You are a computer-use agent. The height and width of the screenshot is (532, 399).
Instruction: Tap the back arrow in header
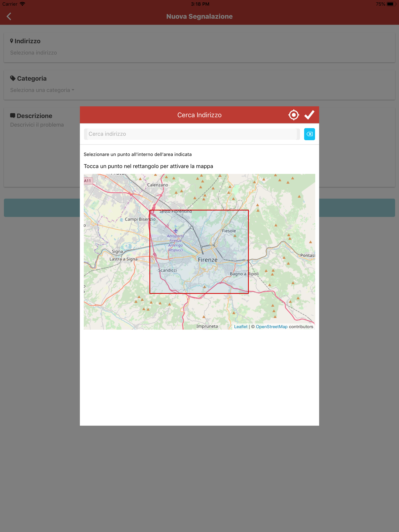9,16
